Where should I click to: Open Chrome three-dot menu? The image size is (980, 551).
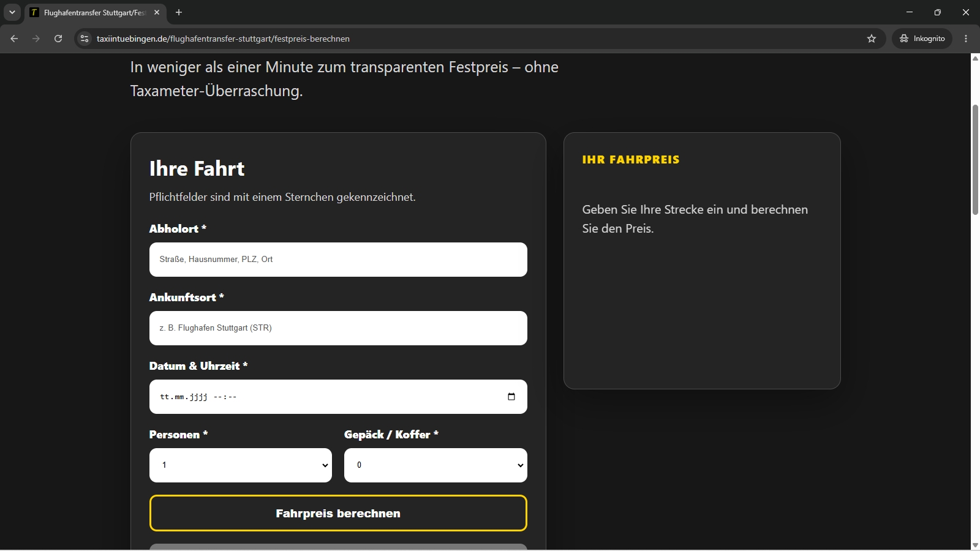[966, 39]
